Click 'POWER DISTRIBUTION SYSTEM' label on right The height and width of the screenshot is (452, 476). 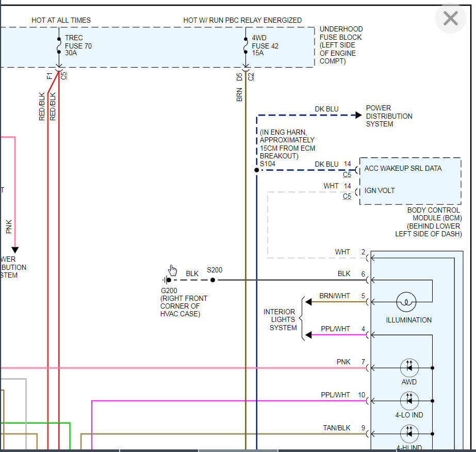389,116
